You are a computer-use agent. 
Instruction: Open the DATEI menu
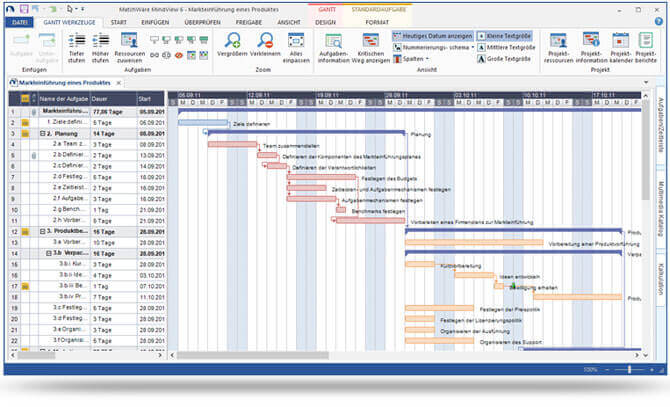point(19,22)
